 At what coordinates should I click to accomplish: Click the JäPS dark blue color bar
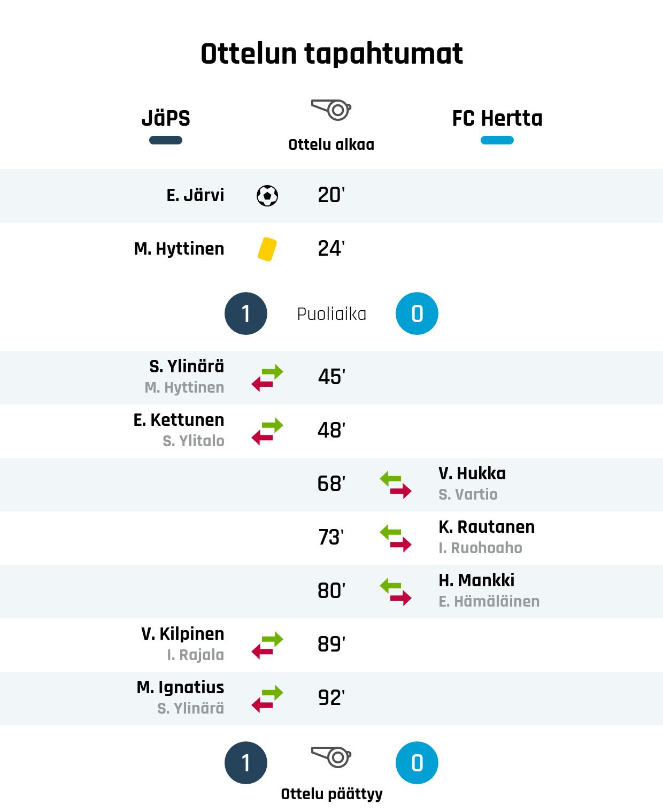click(x=166, y=141)
